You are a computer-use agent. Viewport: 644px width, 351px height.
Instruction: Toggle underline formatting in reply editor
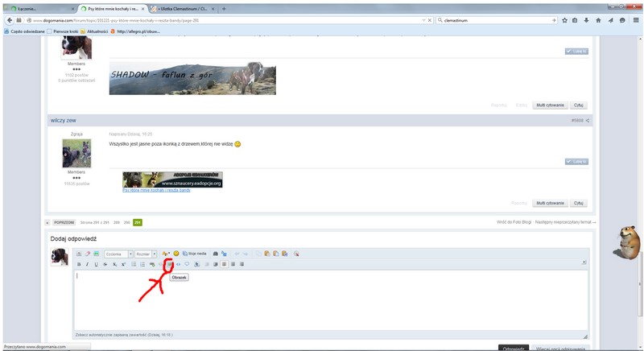(96, 264)
